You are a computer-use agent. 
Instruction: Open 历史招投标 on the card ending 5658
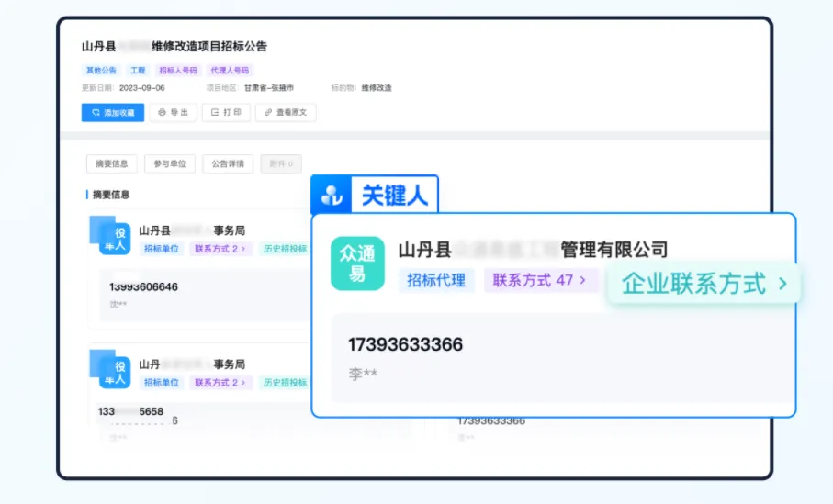pyautogui.click(x=285, y=383)
